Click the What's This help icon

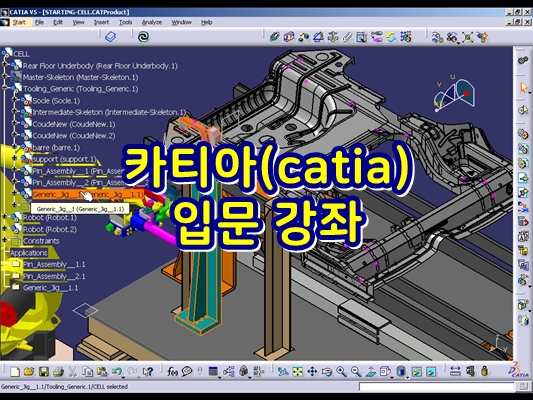click(148, 371)
